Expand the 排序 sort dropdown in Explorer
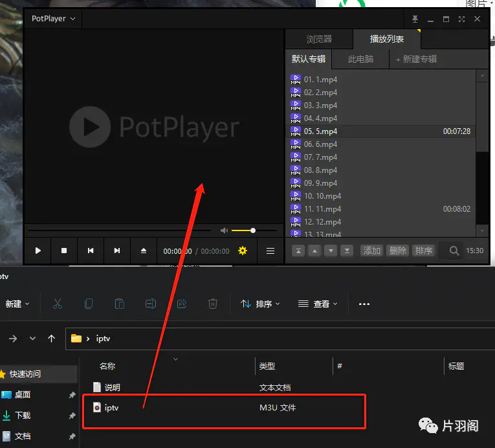The width and height of the screenshot is (495, 448). (x=260, y=304)
